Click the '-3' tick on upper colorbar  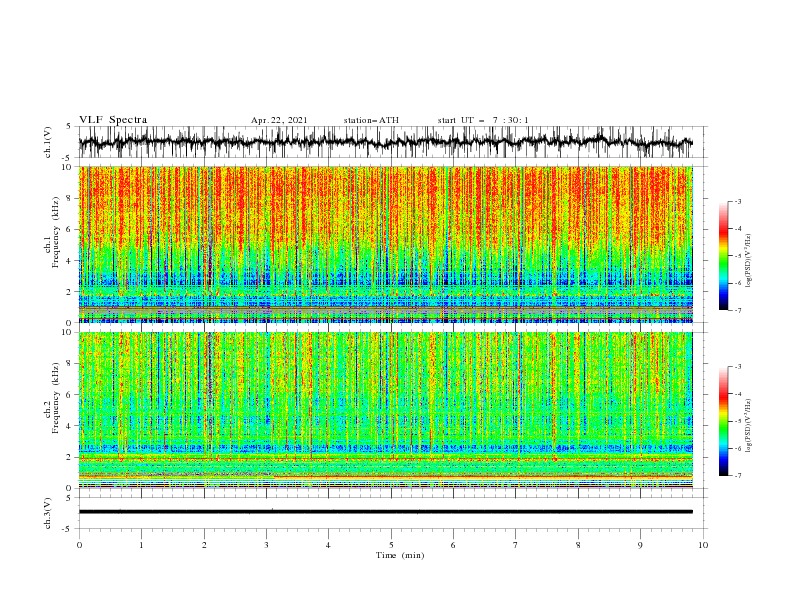[737, 201]
